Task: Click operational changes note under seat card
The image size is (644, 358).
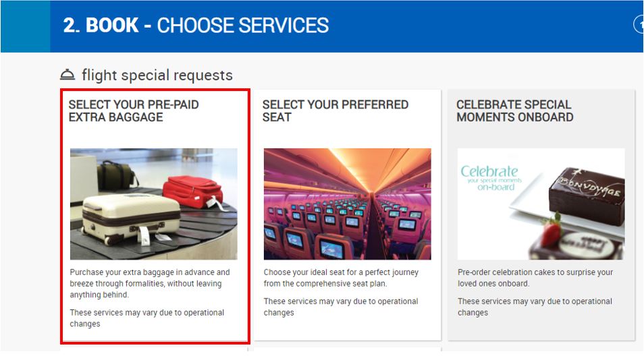Action: pos(341,307)
